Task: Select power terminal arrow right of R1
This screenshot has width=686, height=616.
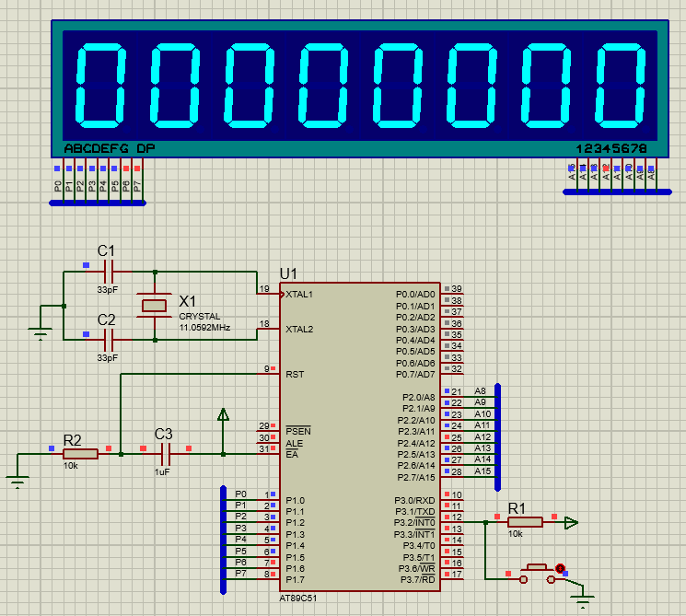Action: tap(571, 522)
